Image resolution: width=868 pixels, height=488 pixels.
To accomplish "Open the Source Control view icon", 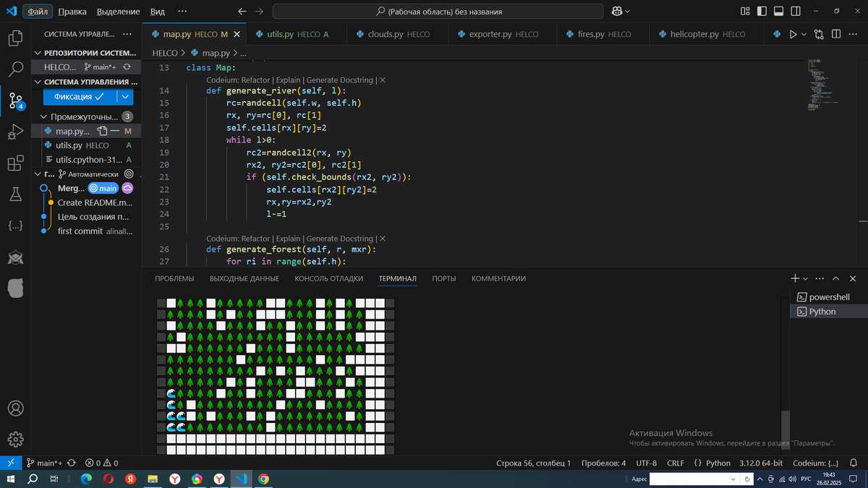I will click(x=15, y=100).
